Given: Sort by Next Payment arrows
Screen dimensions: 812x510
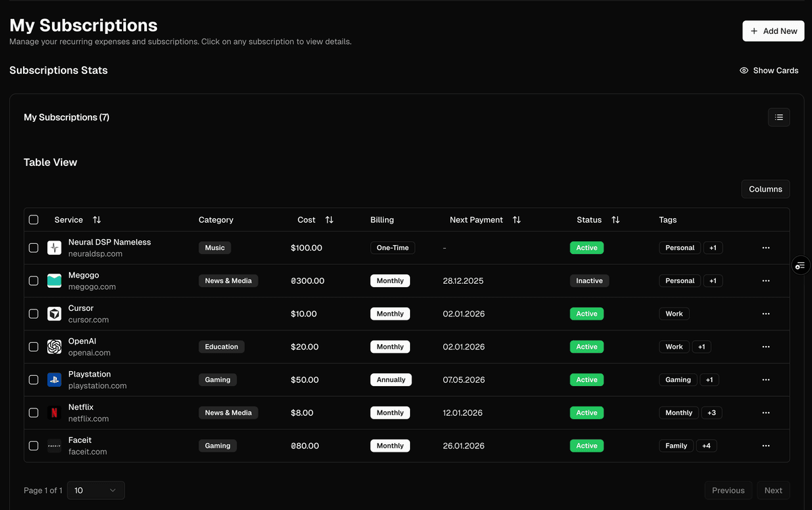Looking at the screenshot, I should tap(517, 220).
